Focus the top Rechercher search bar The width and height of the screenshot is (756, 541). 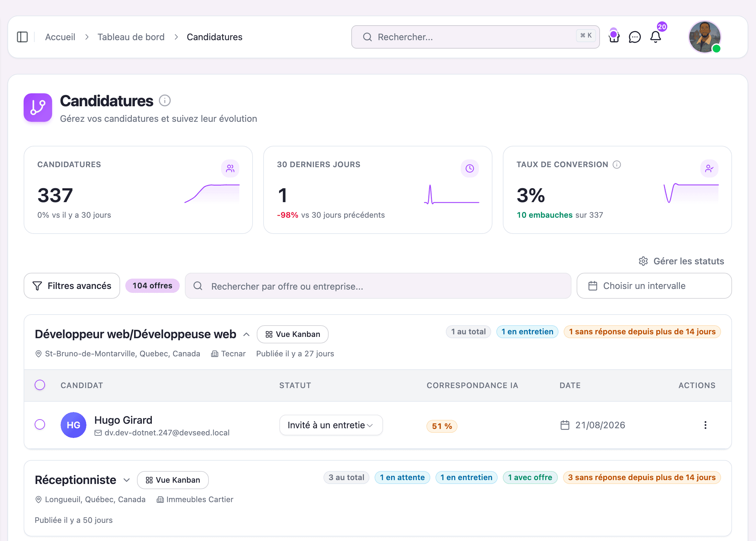click(475, 37)
